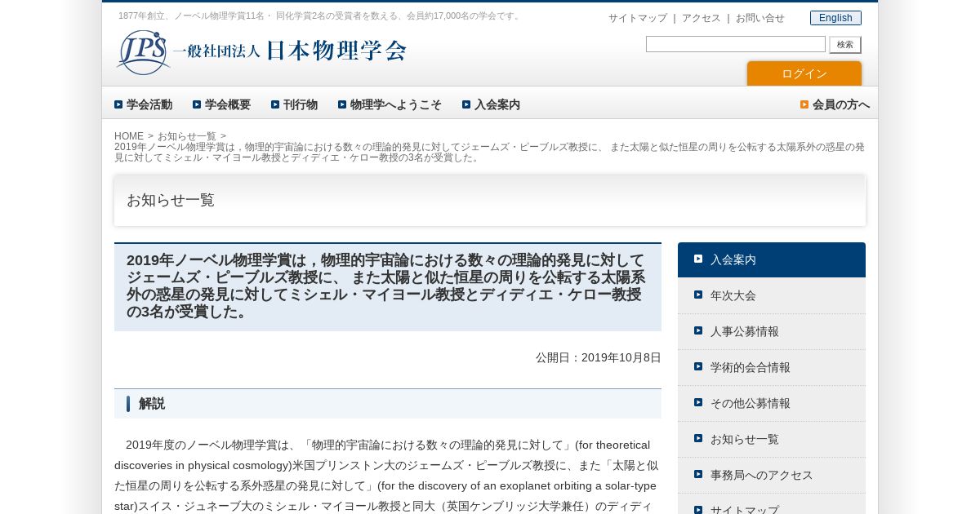Open the 物理学へようこそ navigation menu
980x514 pixels.
pos(390,104)
